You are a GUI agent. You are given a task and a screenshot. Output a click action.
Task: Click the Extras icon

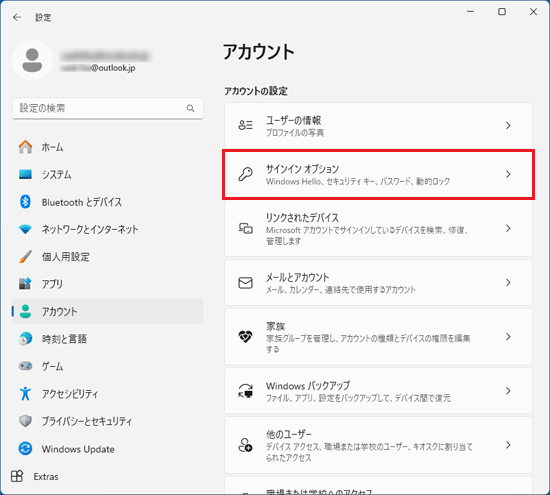coord(17,476)
